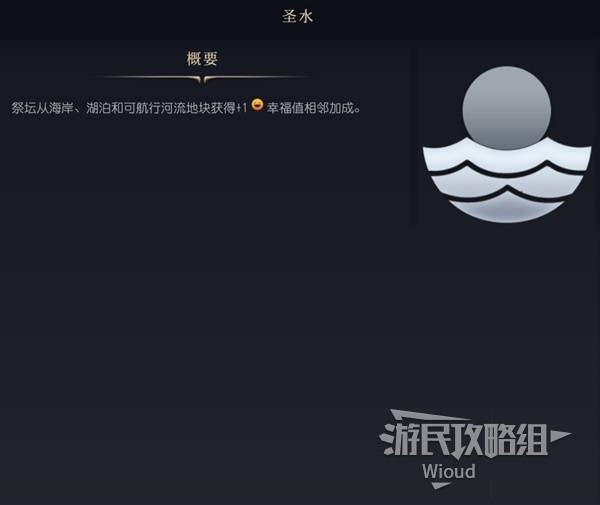Click the 圣水 title at top

298,16
